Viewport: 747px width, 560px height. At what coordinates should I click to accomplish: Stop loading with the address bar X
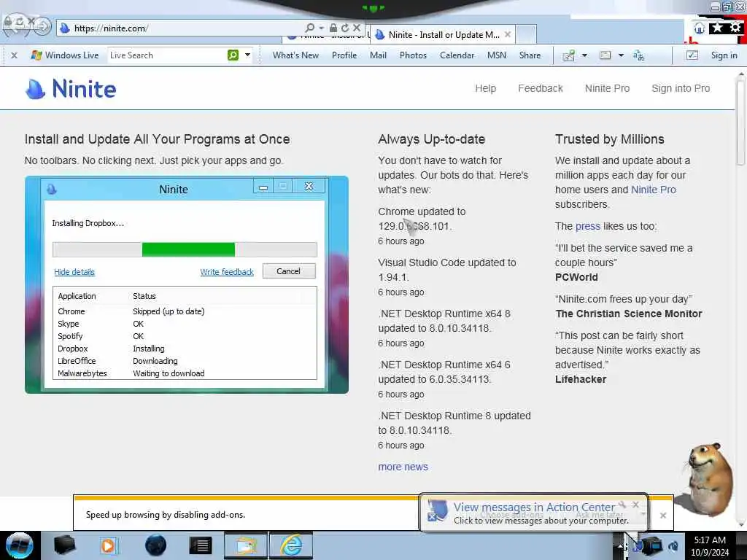pos(356,28)
